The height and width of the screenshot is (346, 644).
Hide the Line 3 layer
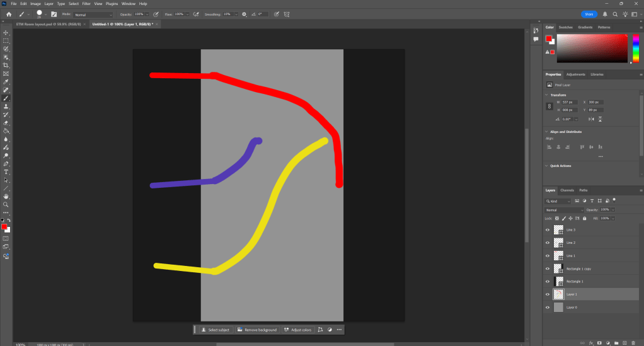click(x=547, y=230)
